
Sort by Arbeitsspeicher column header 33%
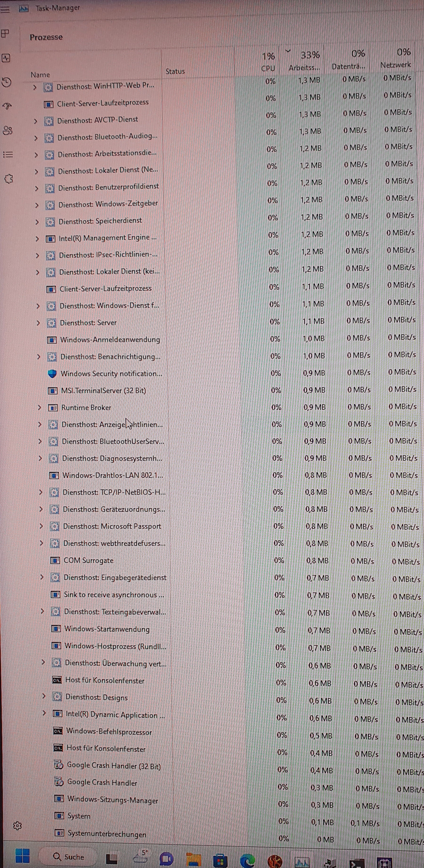305,61
